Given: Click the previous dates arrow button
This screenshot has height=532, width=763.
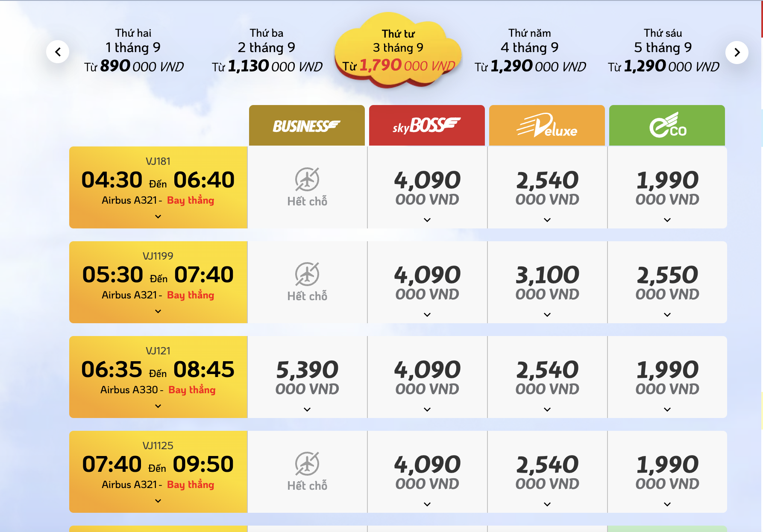Looking at the screenshot, I should click(58, 52).
